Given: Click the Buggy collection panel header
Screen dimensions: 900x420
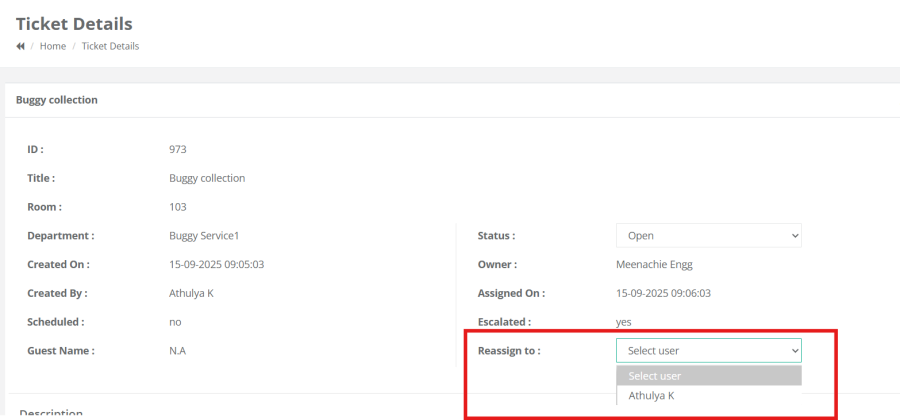Looking at the screenshot, I should [x=56, y=100].
